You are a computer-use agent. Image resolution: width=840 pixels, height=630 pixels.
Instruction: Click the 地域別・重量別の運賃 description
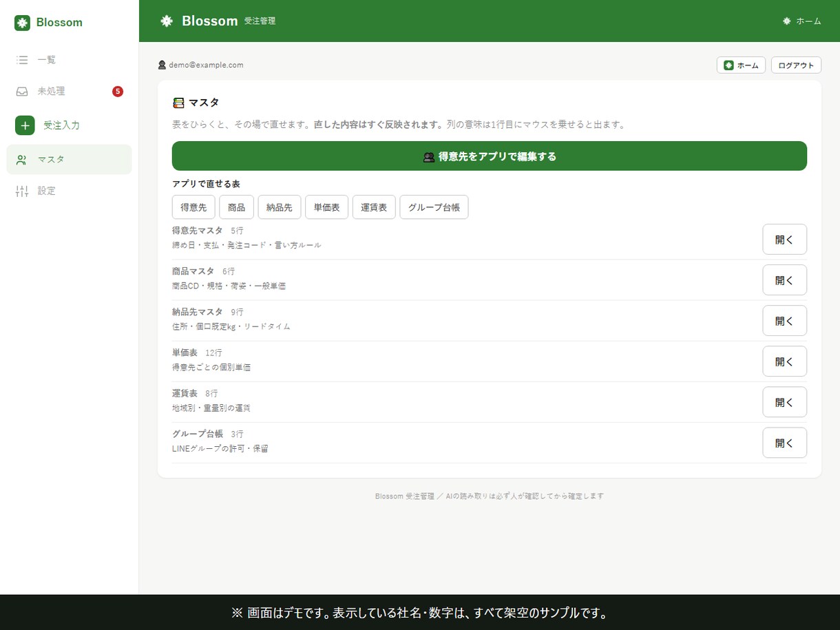[211, 408]
